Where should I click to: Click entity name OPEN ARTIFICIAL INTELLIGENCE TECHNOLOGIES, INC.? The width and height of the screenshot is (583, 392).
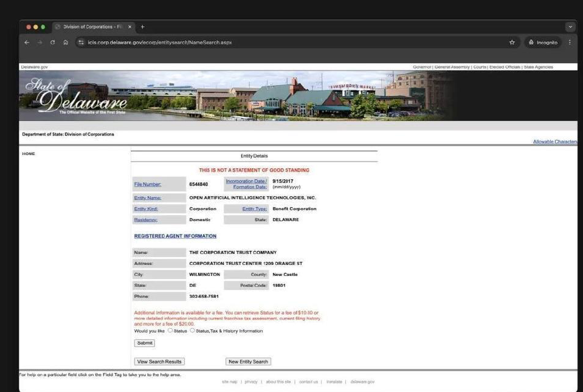[x=252, y=198]
